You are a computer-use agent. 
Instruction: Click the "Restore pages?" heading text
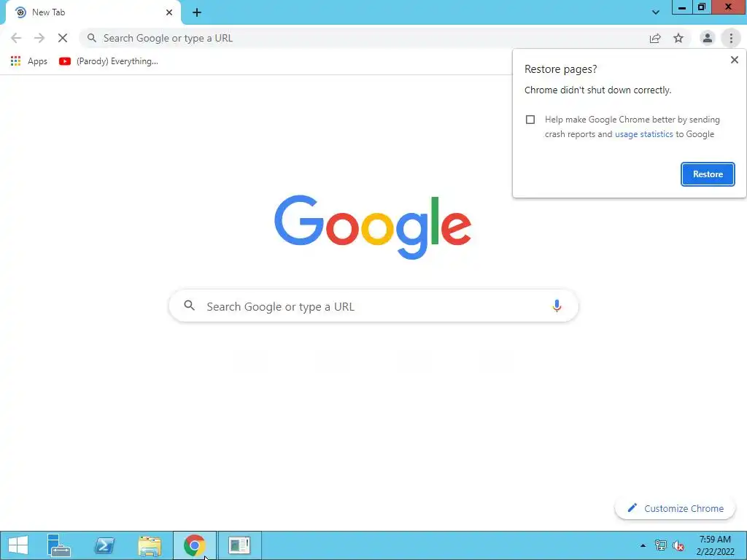[561, 69]
